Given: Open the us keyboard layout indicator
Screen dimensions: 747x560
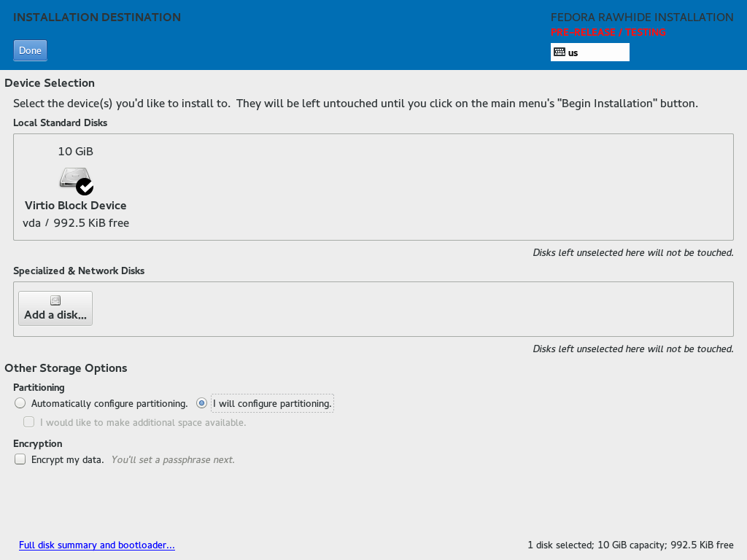Looking at the screenshot, I should (x=589, y=52).
